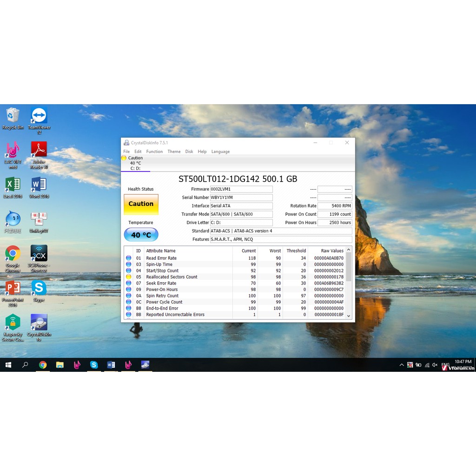The width and height of the screenshot is (476, 476).
Task: Launch the Kaspersky Secure Connection icon
Action: coord(13,323)
